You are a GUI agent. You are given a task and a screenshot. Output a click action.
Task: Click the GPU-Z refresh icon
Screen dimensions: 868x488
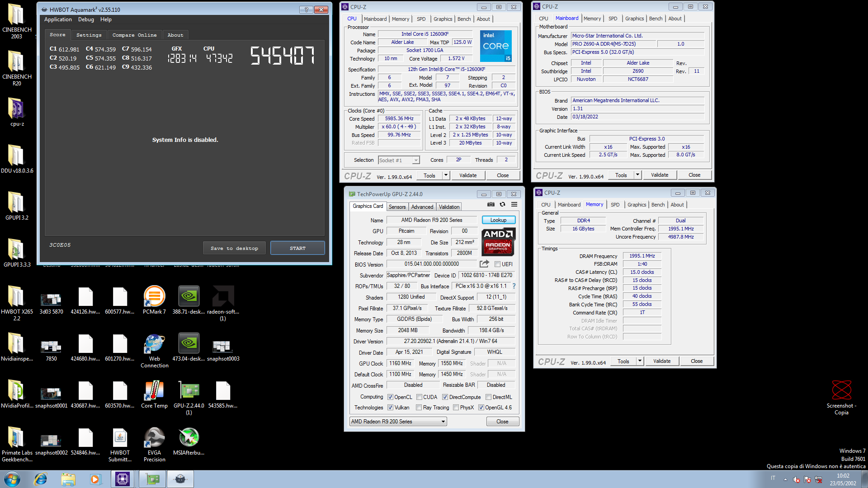tap(502, 205)
